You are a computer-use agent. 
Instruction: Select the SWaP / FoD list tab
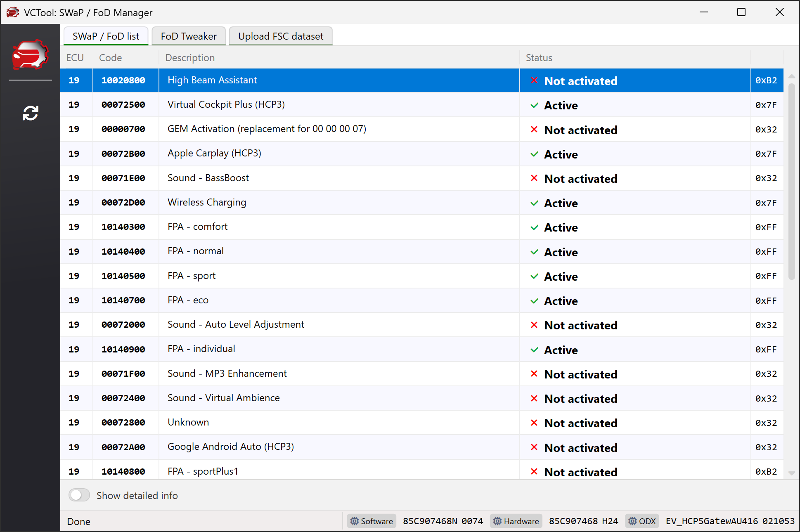point(106,36)
